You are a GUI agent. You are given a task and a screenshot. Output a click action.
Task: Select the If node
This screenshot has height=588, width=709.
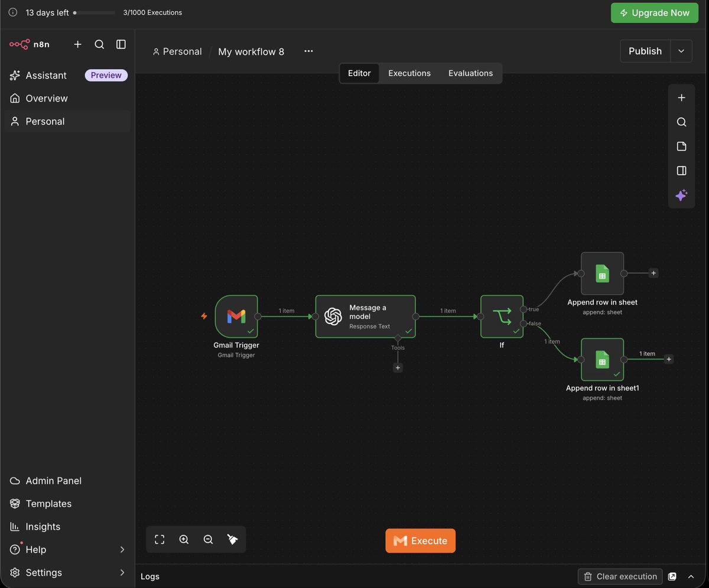(x=502, y=316)
